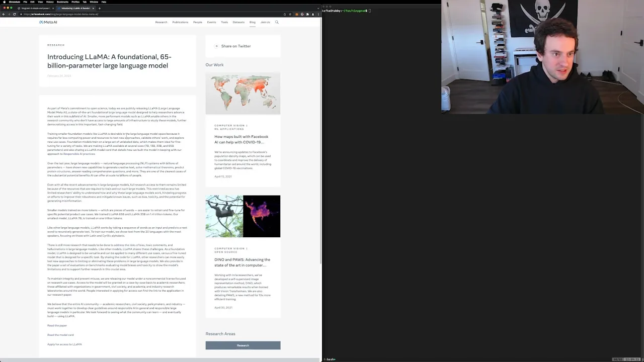Open the monkey and heatmap thumbnail
The height and width of the screenshot is (362, 644).
(x=243, y=216)
